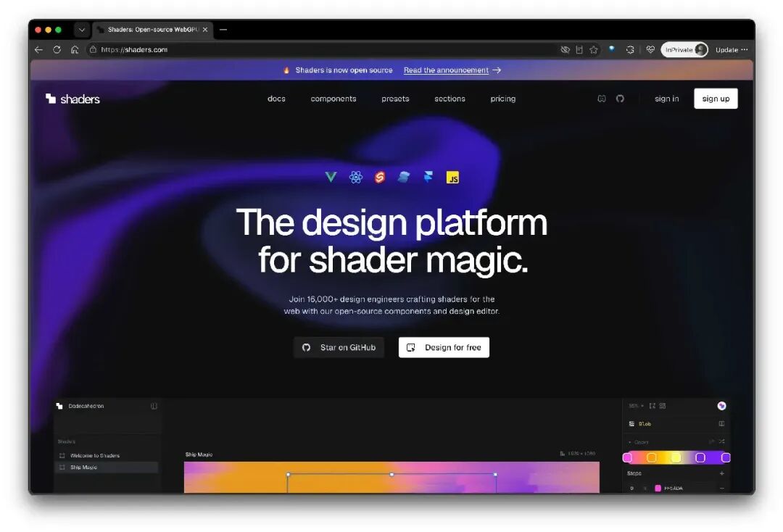
Task: Click the grid view icon in editor toolbar
Action: pyautogui.click(x=663, y=406)
